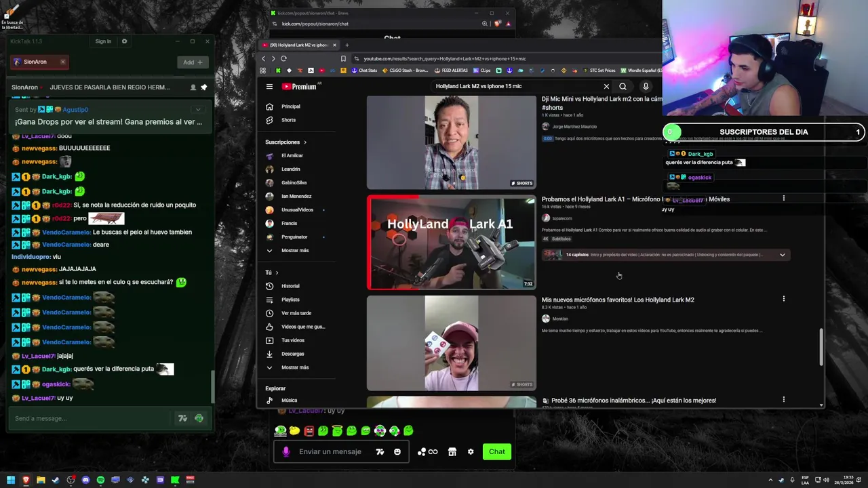Open FEED ALERTAS bookmark

451,70
